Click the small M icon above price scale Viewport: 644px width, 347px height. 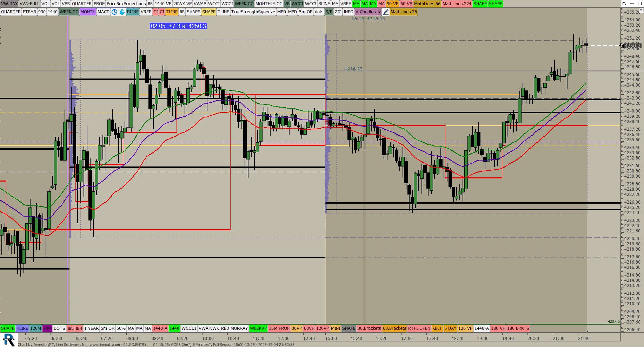641,11
